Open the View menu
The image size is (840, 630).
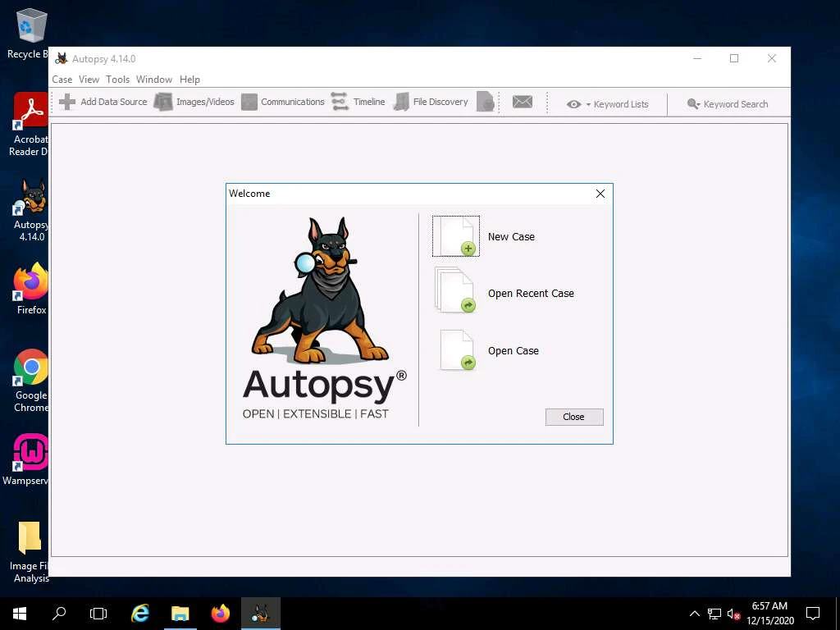(x=89, y=80)
